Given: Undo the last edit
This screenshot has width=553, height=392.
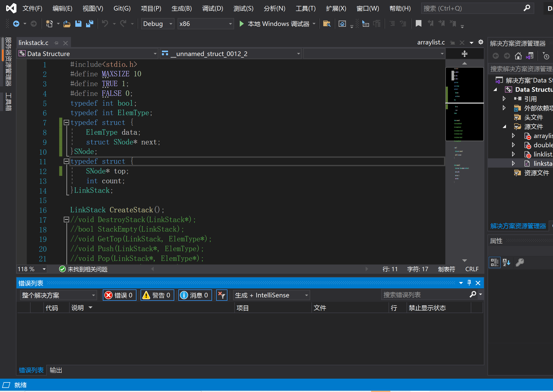Looking at the screenshot, I should point(105,23).
